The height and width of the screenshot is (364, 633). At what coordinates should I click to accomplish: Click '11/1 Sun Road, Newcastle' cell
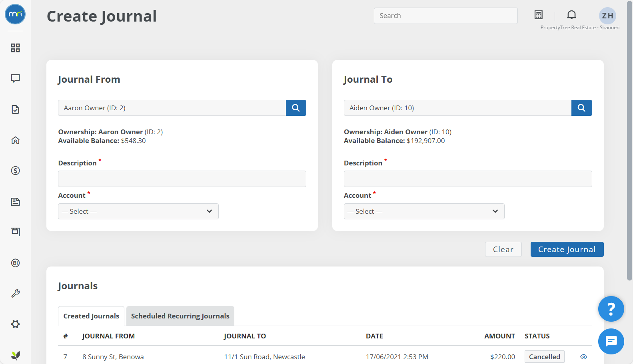click(264, 357)
